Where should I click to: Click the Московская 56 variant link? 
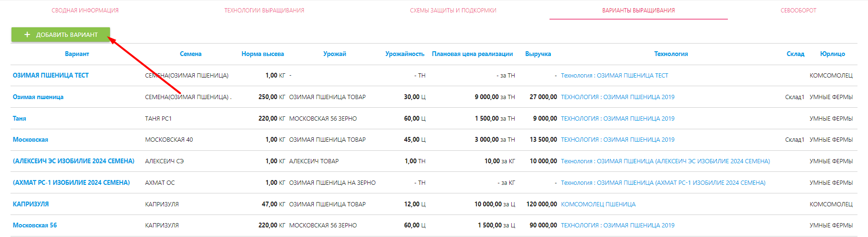[x=35, y=226]
